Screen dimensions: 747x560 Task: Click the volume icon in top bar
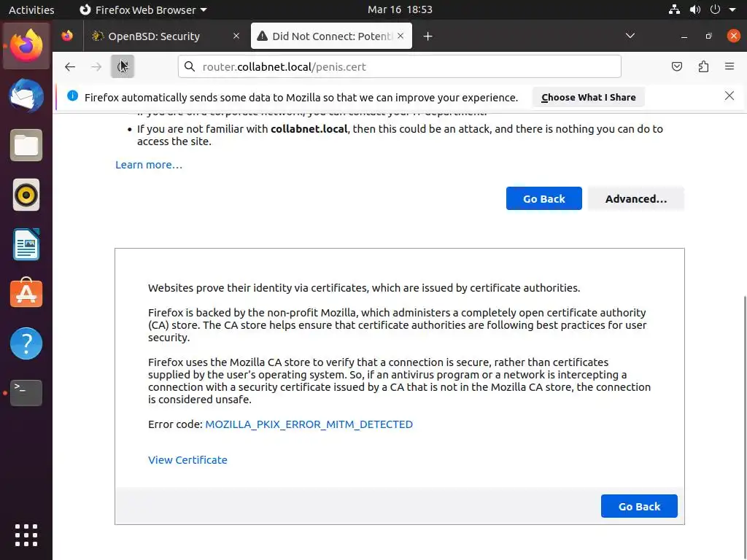(695, 9)
